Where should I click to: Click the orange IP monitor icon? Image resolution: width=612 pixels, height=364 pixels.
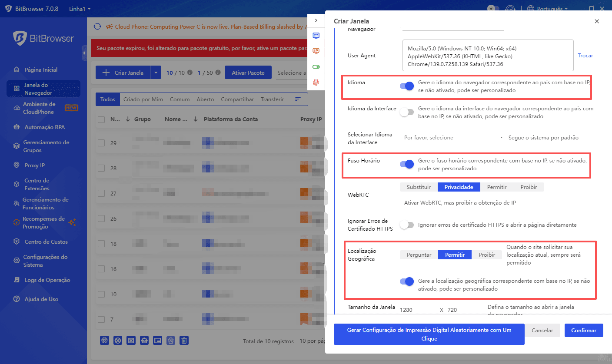pos(316,51)
